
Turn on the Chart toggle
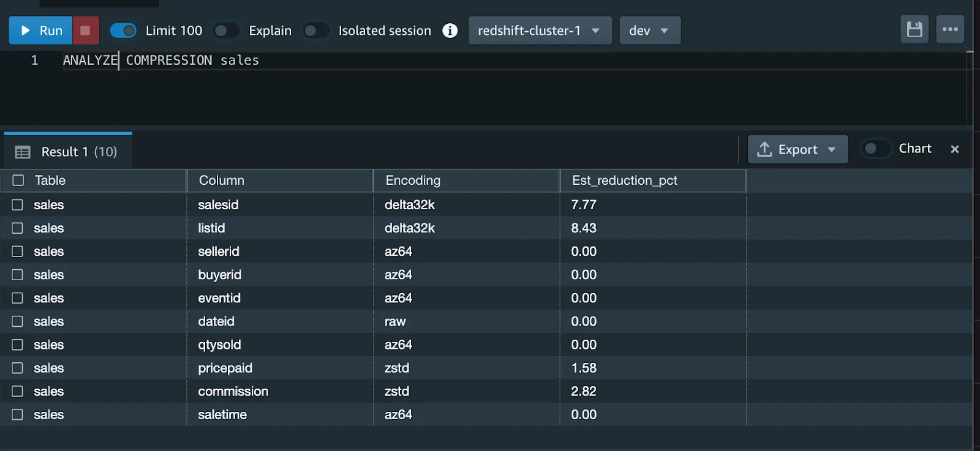click(x=876, y=149)
